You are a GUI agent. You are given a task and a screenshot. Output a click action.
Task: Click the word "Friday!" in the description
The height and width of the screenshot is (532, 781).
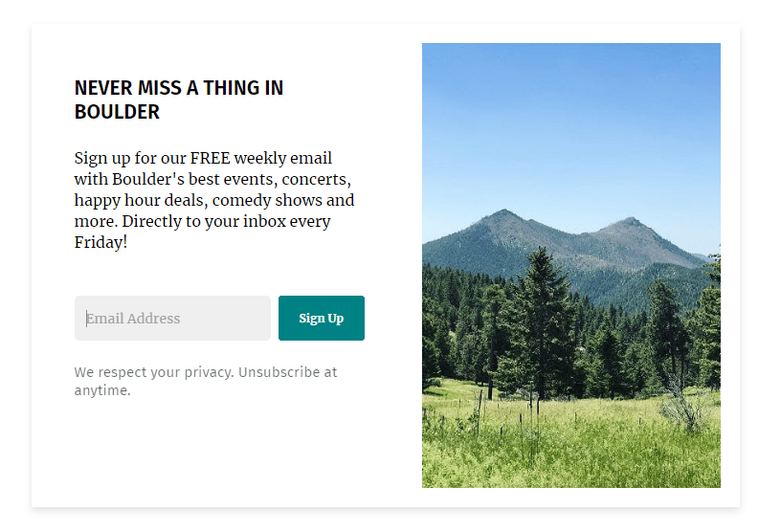pyautogui.click(x=100, y=242)
